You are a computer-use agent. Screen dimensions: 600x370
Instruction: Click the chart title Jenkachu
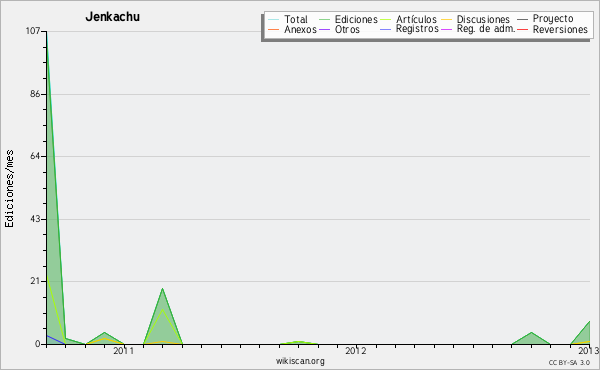tap(112, 17)
